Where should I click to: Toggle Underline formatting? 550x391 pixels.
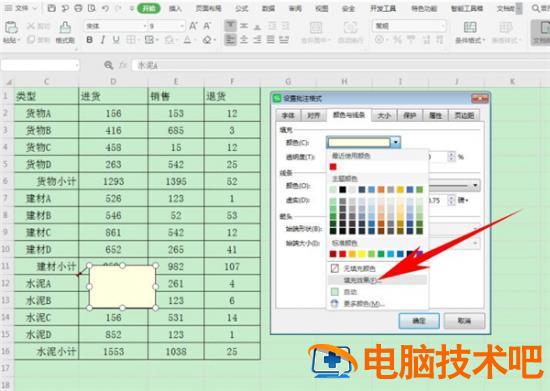(116, 40)
